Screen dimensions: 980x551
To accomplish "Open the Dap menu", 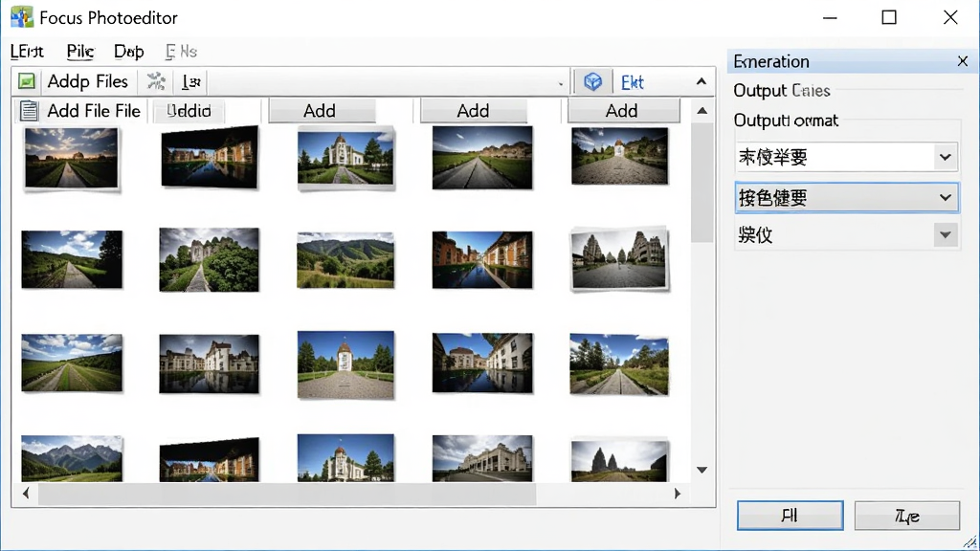I will 129,52.
